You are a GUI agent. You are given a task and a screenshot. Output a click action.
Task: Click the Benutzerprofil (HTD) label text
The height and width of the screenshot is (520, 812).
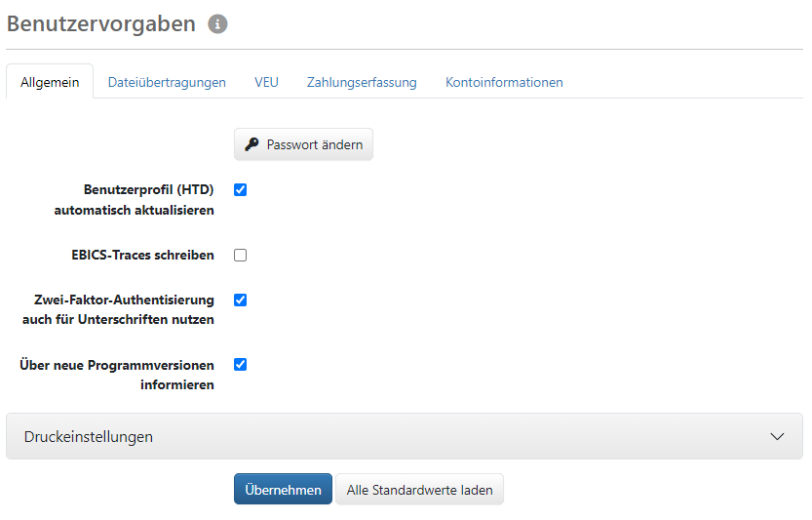pyautogui.click(x=135, y=200)
